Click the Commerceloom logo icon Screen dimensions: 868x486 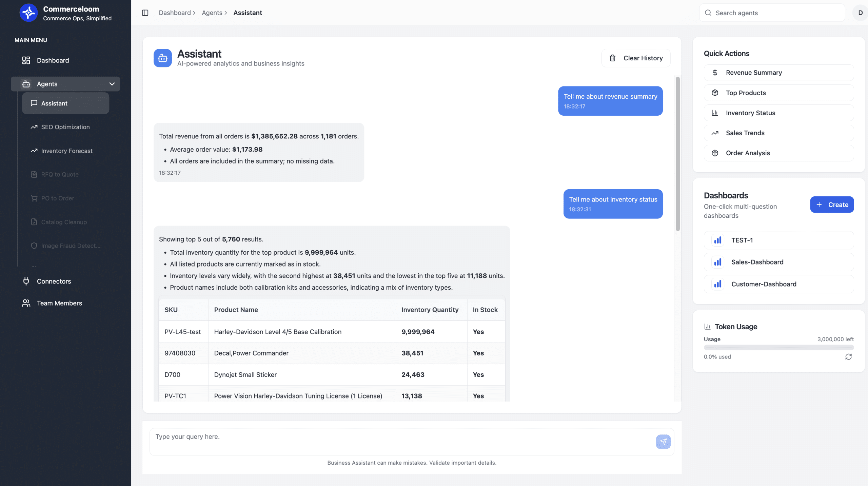(x=28, y=13)
